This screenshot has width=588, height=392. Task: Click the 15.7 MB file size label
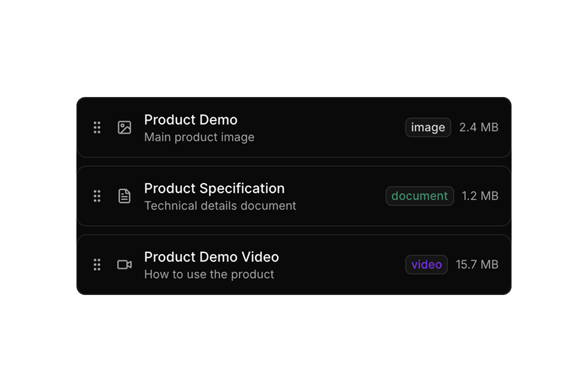(477, 265)
